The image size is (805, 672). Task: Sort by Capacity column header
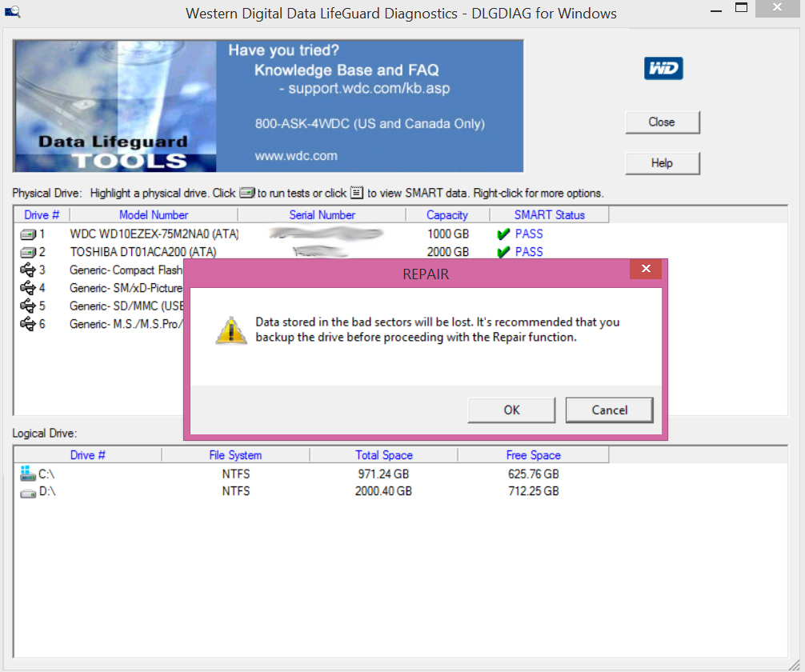pos(447,215)
